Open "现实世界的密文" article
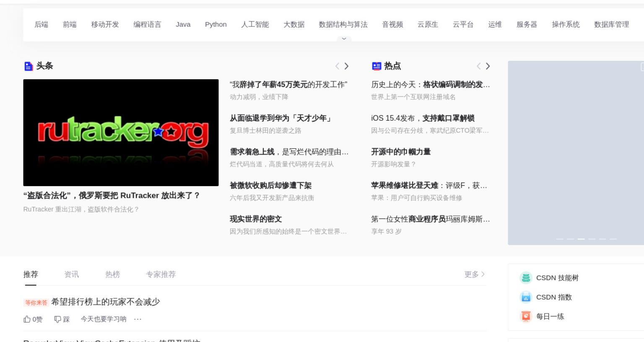 tap(256, 219)
